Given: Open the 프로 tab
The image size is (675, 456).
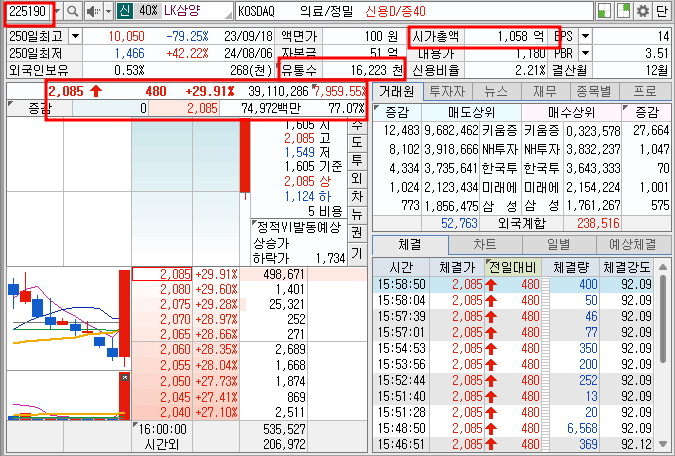Looking at the screenshot, I should 644,92.
